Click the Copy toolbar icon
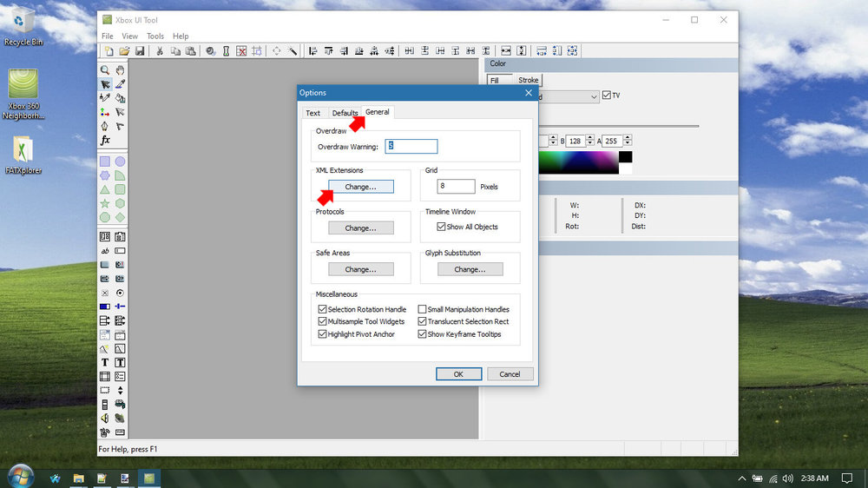The width and height of the screenshot is (868, 488). 175,51
